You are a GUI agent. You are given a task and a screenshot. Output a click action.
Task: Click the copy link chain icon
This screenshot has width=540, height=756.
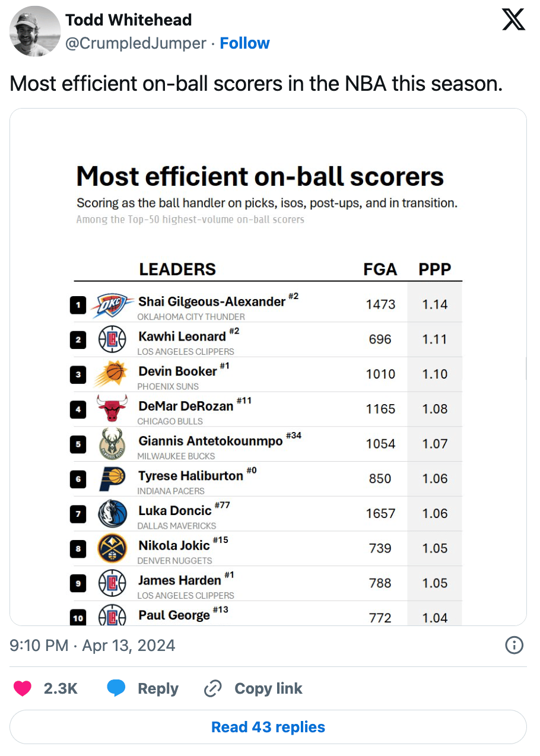(x=212, y=688)
